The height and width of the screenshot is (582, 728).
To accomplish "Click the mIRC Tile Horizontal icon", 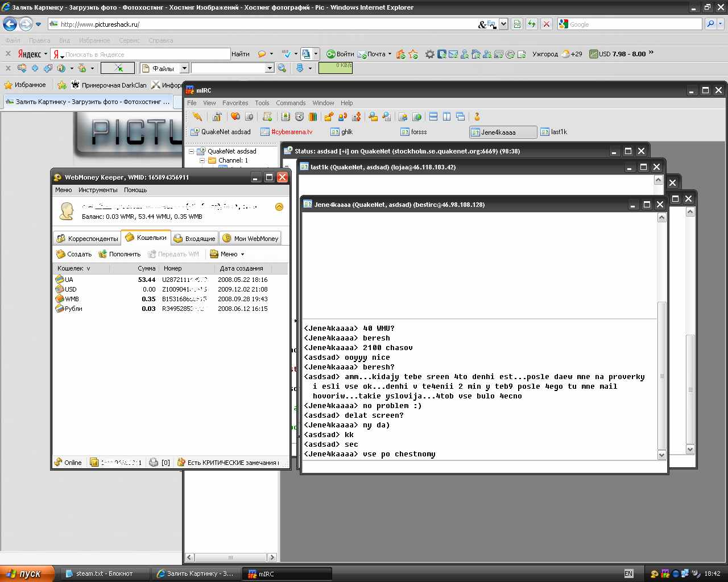I will tap(433, 117).
